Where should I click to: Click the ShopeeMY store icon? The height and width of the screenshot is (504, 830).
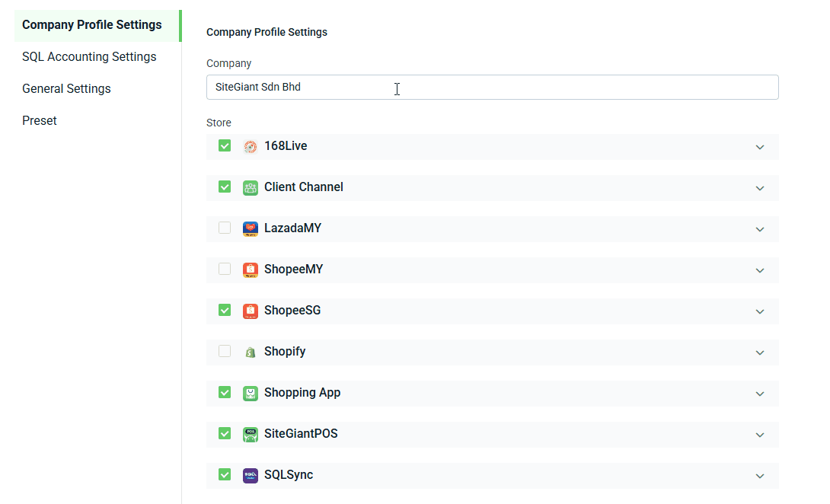(x=251, y=270)
